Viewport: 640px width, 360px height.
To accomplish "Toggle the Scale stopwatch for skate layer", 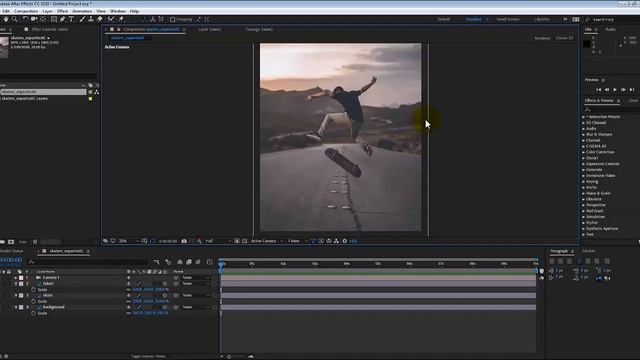I will coord(33,301).
